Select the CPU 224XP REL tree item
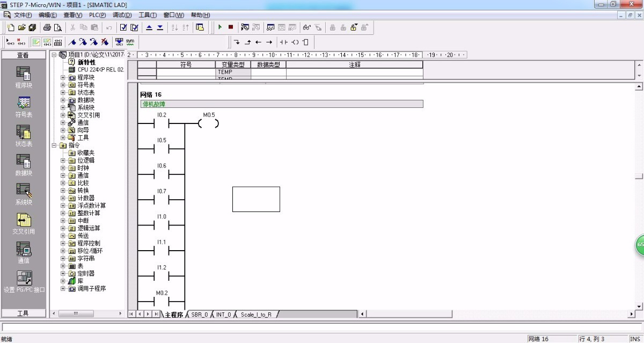The height and width of the screenshot is (343, 644). click(100, 70)
